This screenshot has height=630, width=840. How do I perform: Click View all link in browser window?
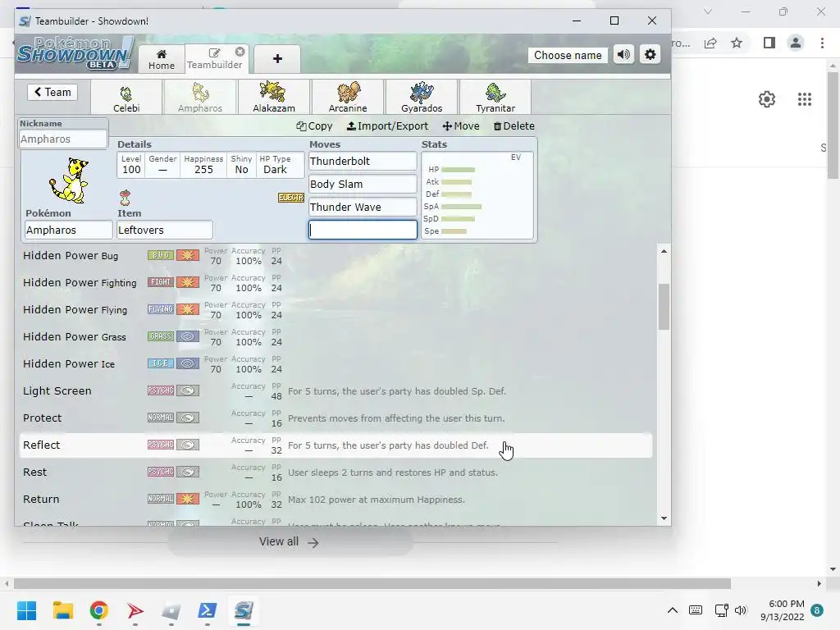click(x=290, y=541)
